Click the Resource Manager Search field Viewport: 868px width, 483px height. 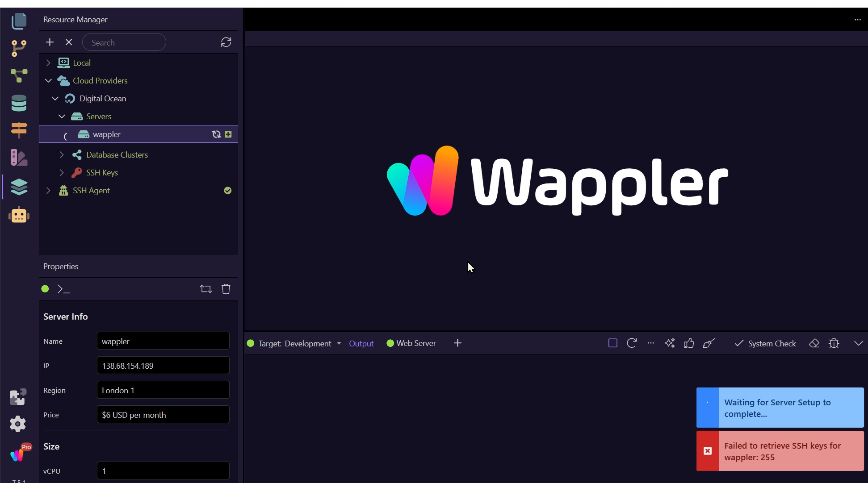(x=124, y=42)
